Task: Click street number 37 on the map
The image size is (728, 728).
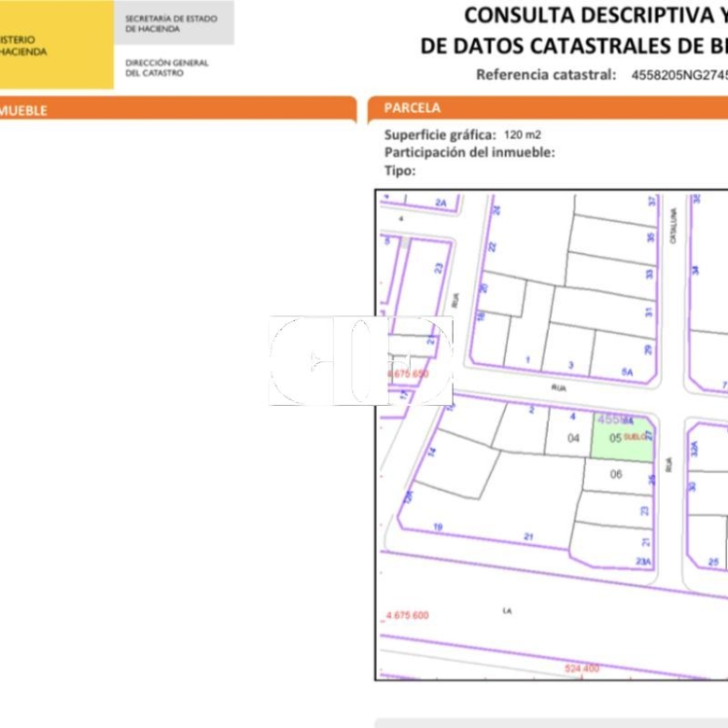Action: coord(651,201)
